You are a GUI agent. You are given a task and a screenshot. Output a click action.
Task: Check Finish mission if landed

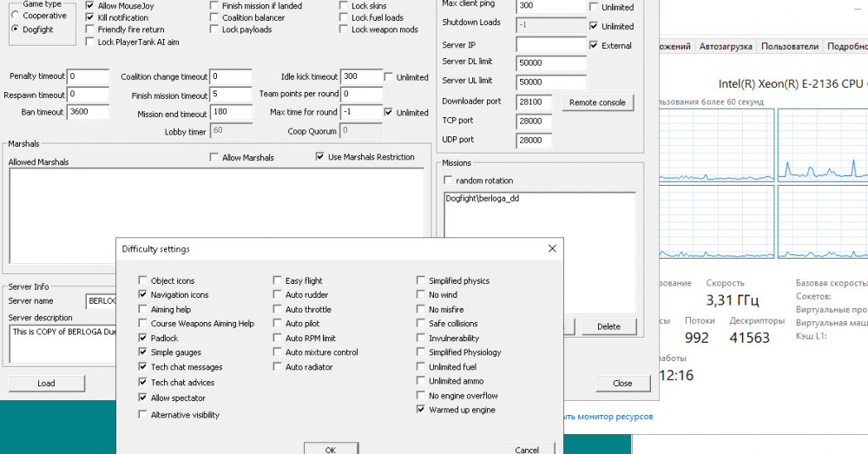(214, 5)
